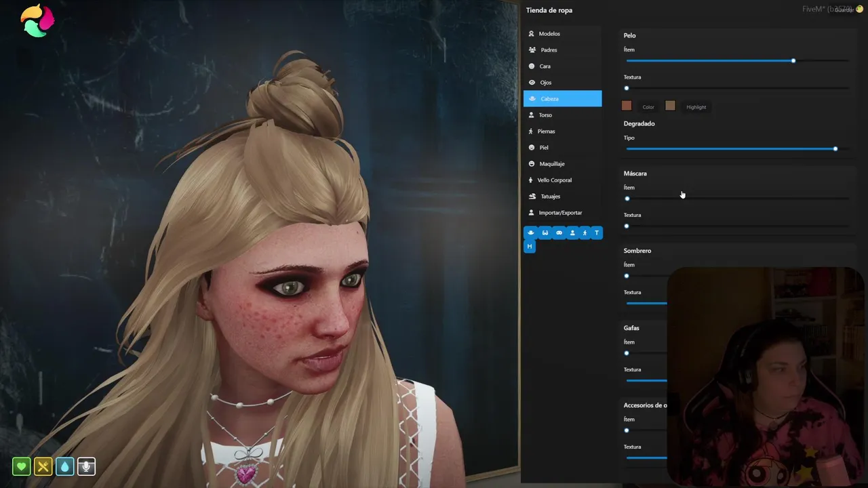Toggle the hat quick button

[x=530, y=232]
